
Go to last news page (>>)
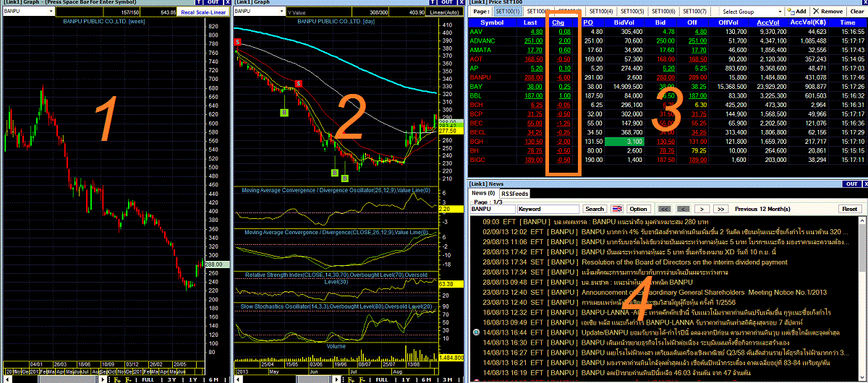[721, 209]
